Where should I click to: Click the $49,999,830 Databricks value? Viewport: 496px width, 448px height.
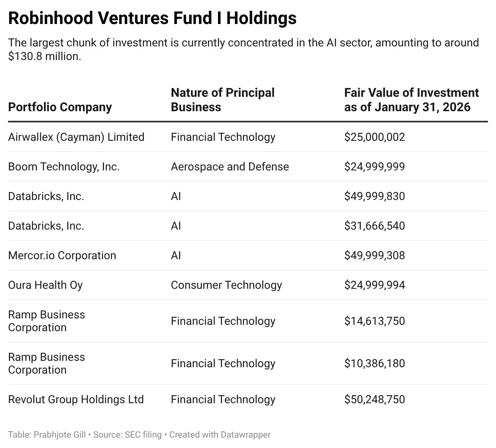pyautogui.click(x=374, y=196)
